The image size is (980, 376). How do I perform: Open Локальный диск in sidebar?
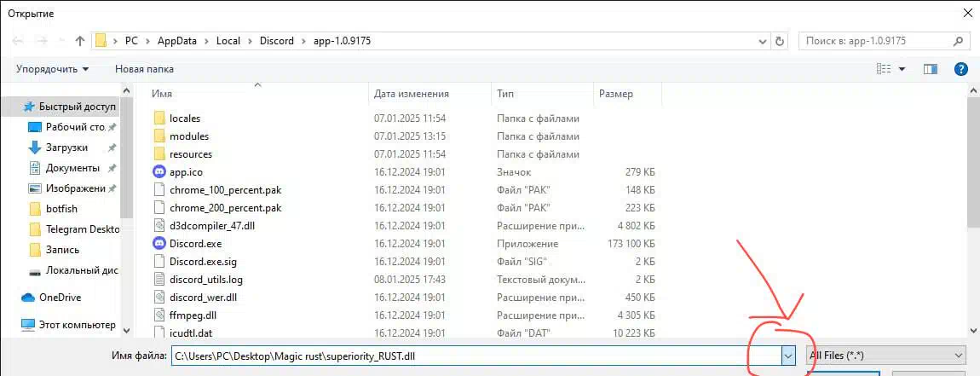pos(74,271)
